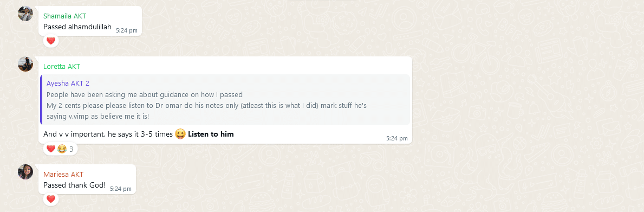Click the Shamaila AKT sender name
This screenshot has width=644, height=212.
(65, 16)
